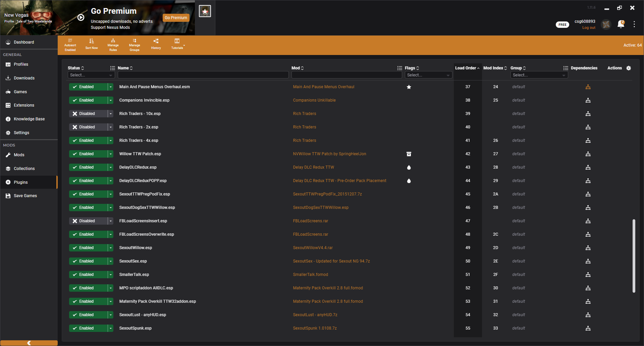644x346 pixels.
Task: Click dependencies icon for SexoutSpunk.esp row
Action: click(x=588, y=328)
